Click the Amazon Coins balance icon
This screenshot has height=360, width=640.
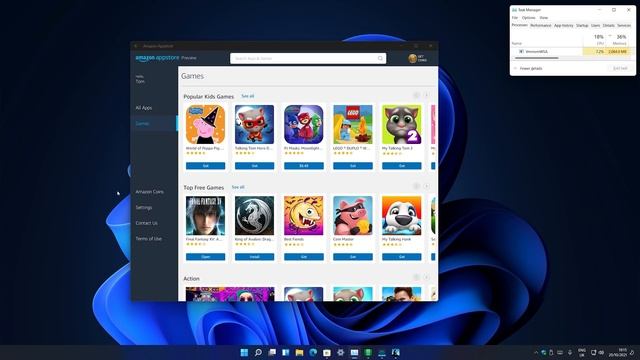pos(413,58)
